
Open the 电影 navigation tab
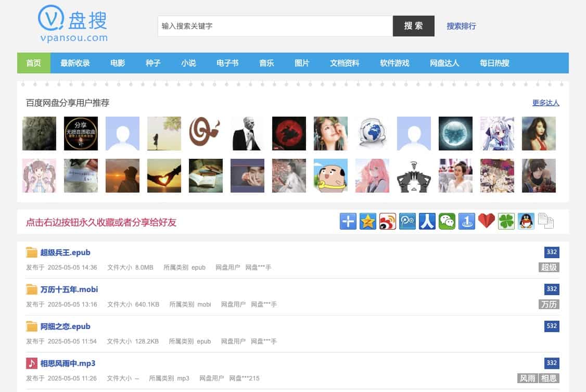(x=118, y=63)
